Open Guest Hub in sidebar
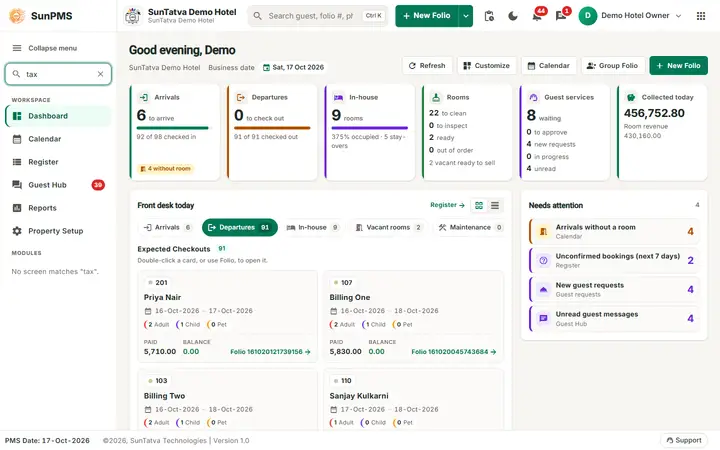720x450 pixels. tap(58, 185)
